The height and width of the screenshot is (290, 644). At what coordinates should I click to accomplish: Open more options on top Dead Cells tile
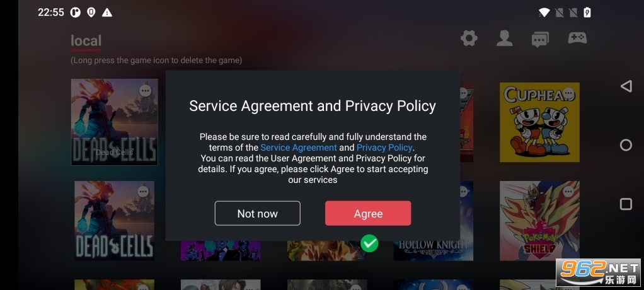[145, 90]
